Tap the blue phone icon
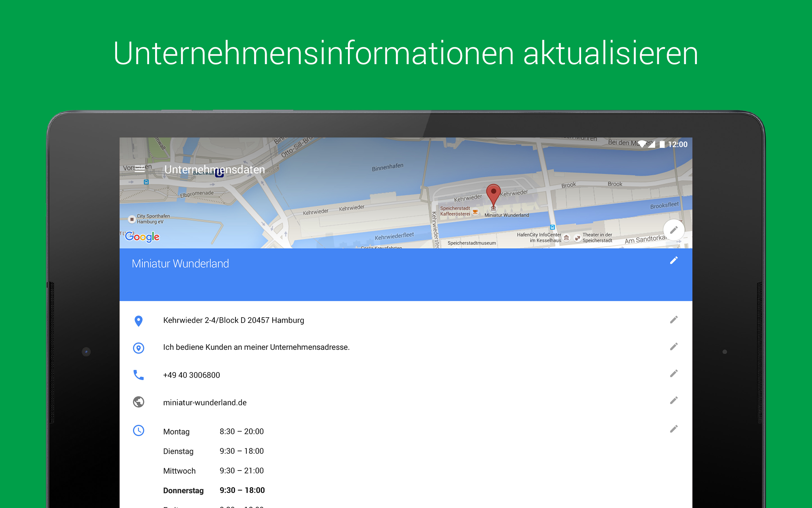This screenshot has width=812, height=508. pyautogui.click(x=139, y=375)
